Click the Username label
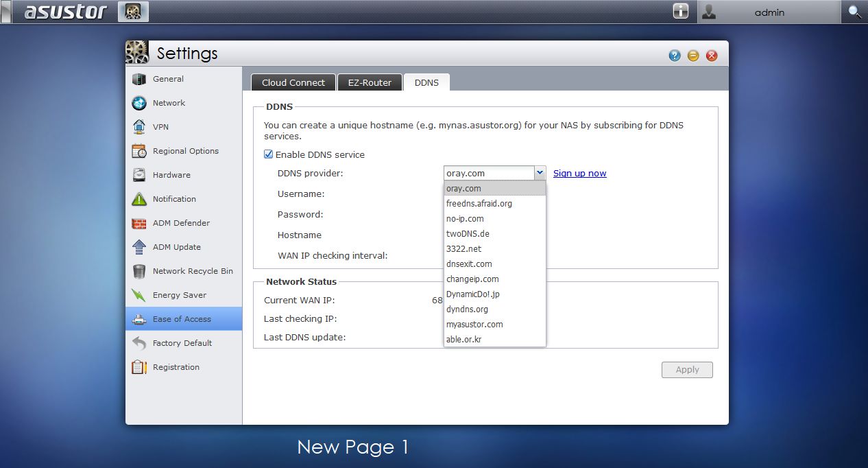The image size is (868, 468). (x=301, y=194)
